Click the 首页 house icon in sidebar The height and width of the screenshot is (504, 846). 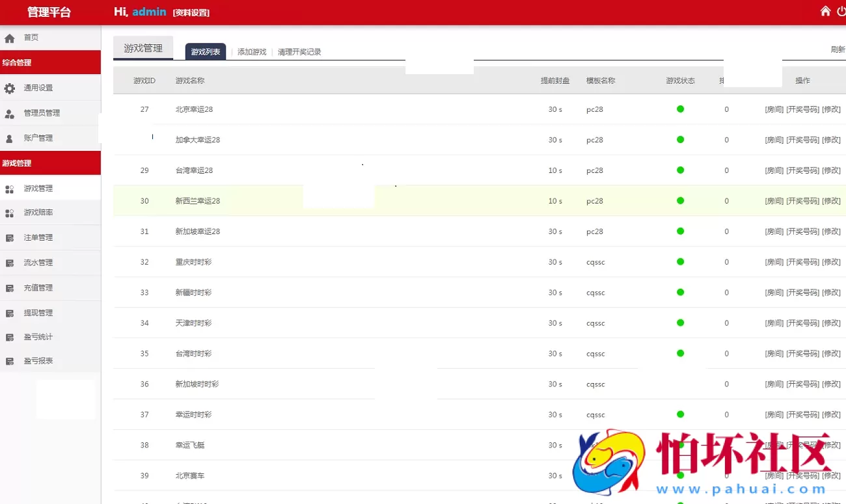pos(10,38)
